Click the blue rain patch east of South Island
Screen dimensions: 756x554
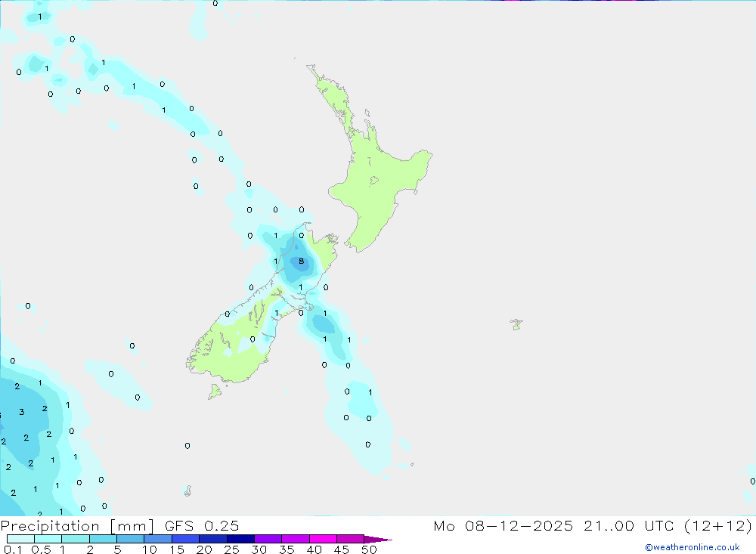click(x=325, y=325)
